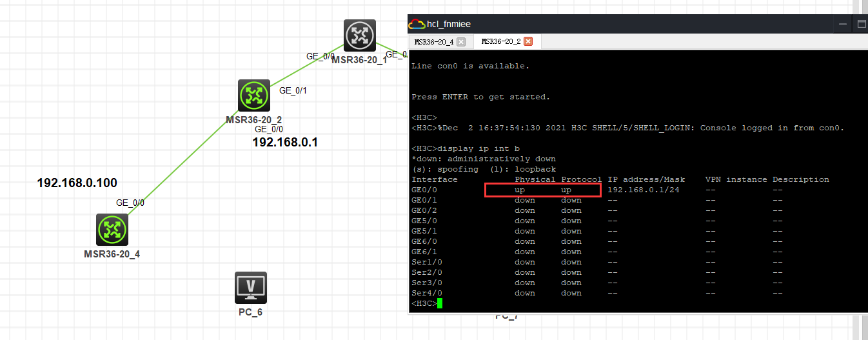
Task: Place cursor at the final <H3C> prompt
Action: (440, 303)
